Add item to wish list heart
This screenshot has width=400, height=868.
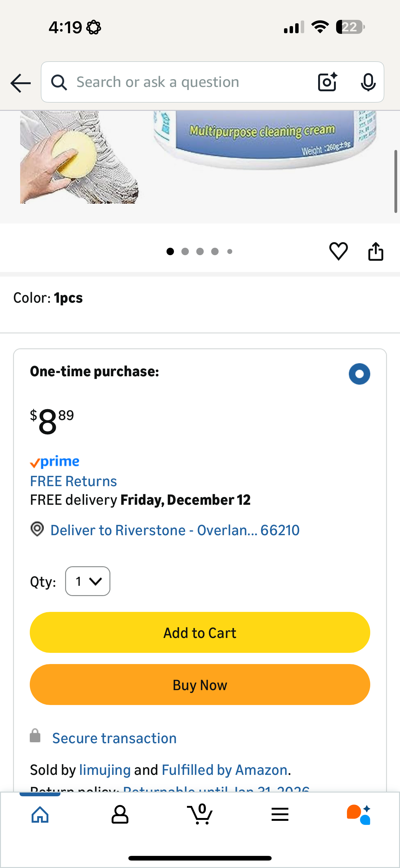[338, 251]
